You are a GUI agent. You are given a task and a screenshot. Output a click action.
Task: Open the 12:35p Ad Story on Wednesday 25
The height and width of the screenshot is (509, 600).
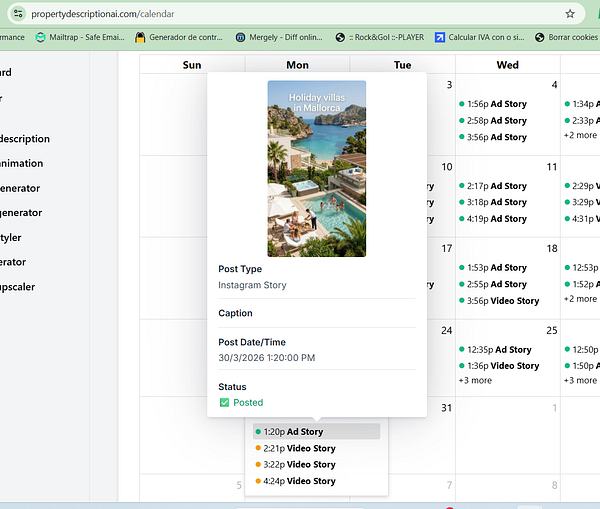(x=495, y=350)
